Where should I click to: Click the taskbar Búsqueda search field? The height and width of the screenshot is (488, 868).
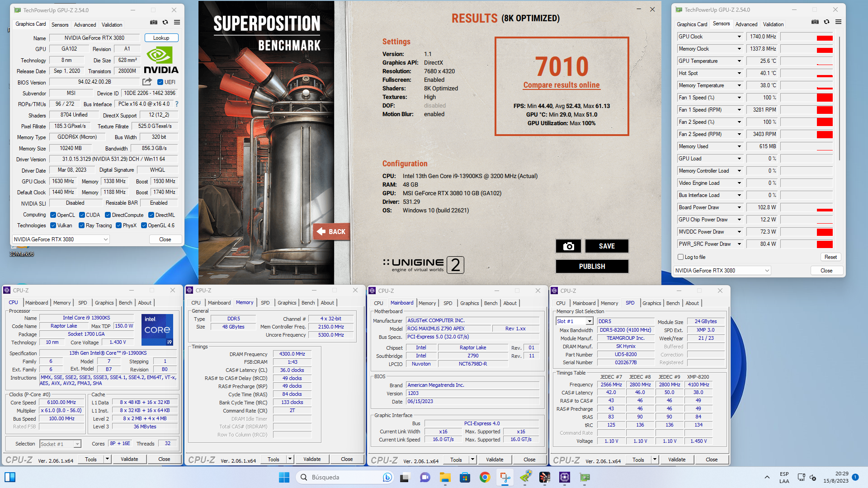344,477
